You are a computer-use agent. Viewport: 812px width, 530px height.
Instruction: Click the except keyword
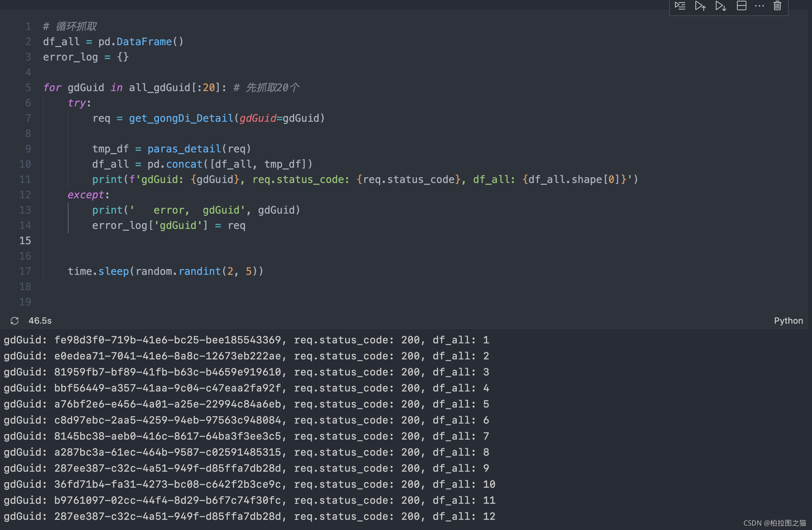(x=86, y=195)
